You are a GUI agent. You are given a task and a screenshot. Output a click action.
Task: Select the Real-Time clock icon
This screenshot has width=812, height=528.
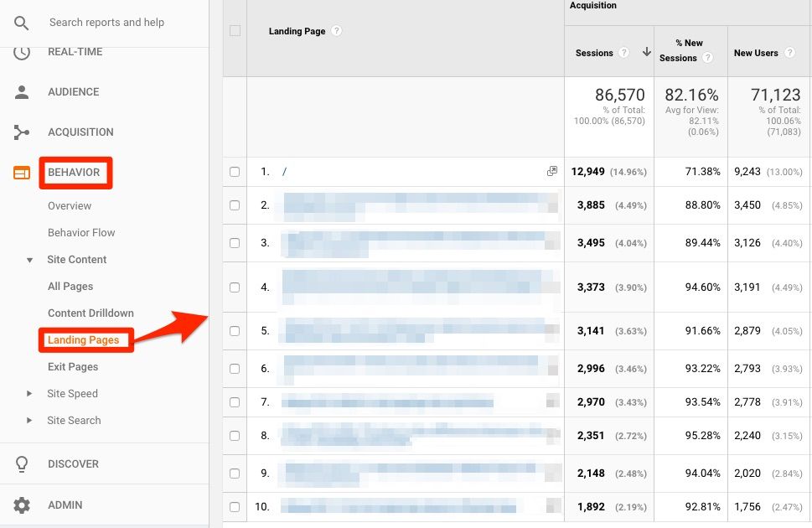(21, 51)
